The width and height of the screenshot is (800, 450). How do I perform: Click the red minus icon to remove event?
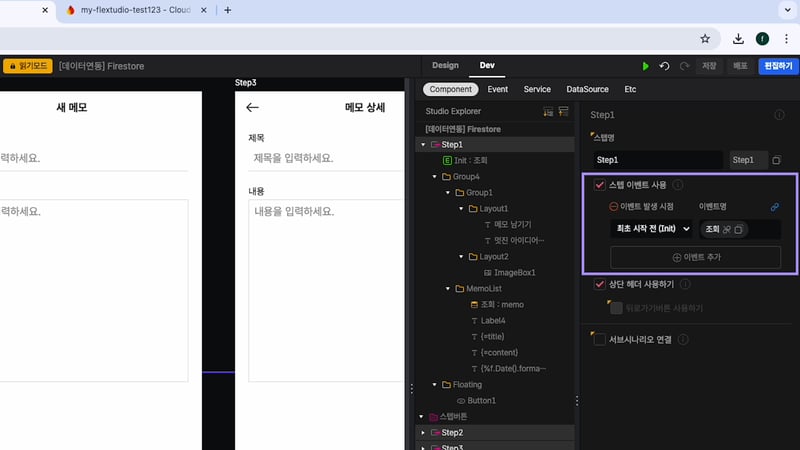click(x=614, y=207)
